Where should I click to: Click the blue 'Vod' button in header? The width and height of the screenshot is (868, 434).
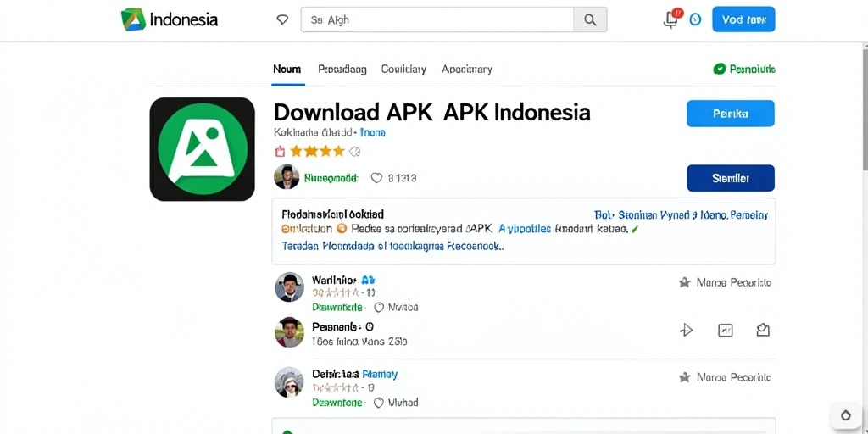743,19
